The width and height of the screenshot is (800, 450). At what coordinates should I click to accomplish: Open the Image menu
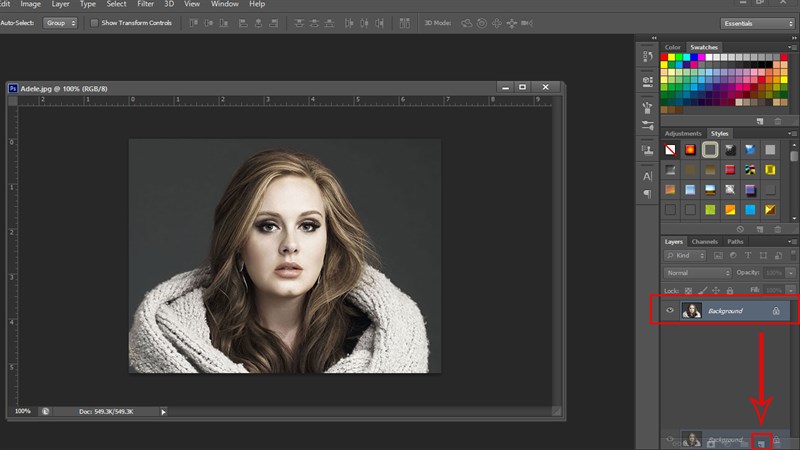pyautogui.click(x=30, y=4)
